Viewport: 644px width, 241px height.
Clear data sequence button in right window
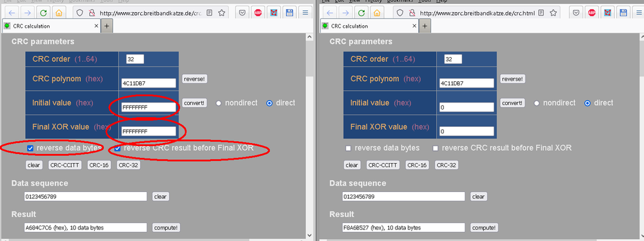click(478, 197)
